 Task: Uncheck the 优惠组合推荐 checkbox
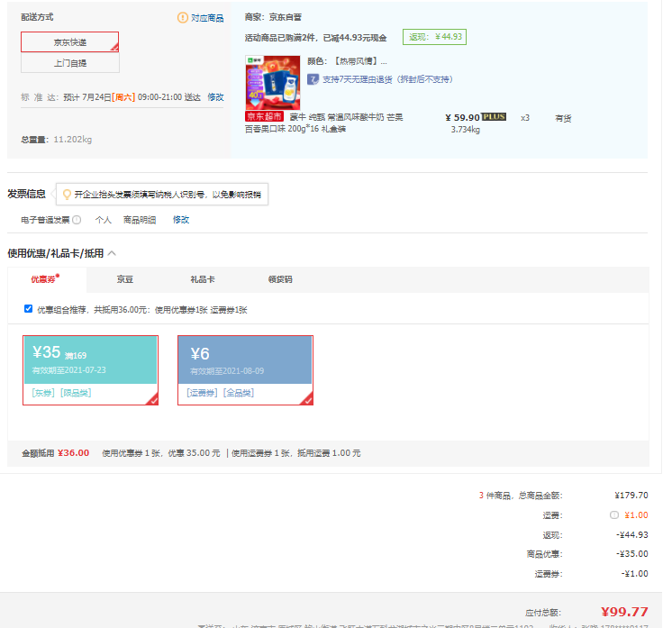coord(28,309)
